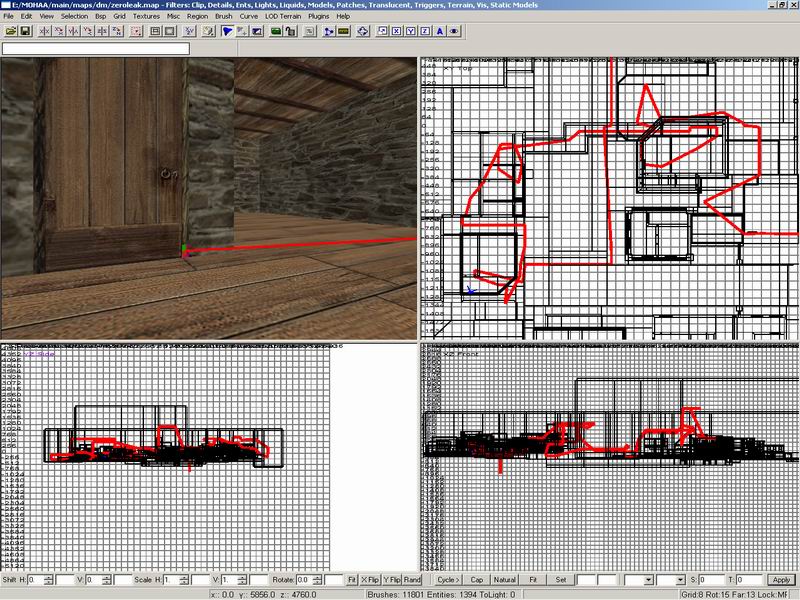Click the red dotted selection box icon

136,32
